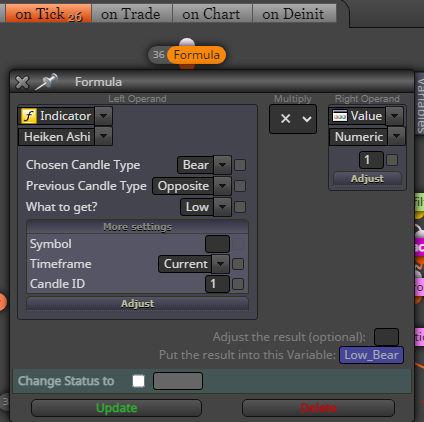Click the block number 36 label
Image resolution: width=424 pixels, height=422 pixels.
(159, 55)
